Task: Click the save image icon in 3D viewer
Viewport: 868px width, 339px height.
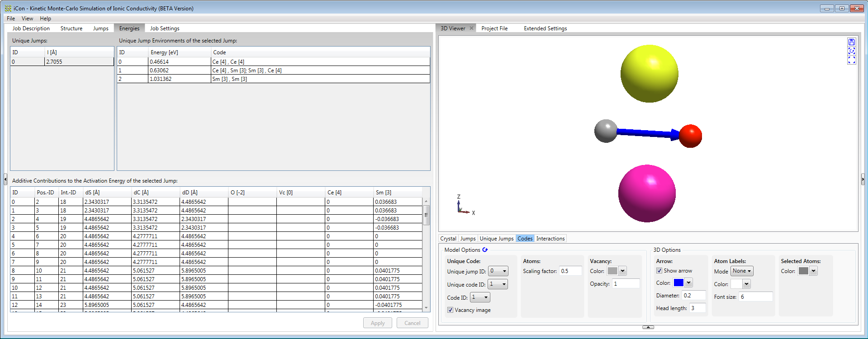Action: 851,42
